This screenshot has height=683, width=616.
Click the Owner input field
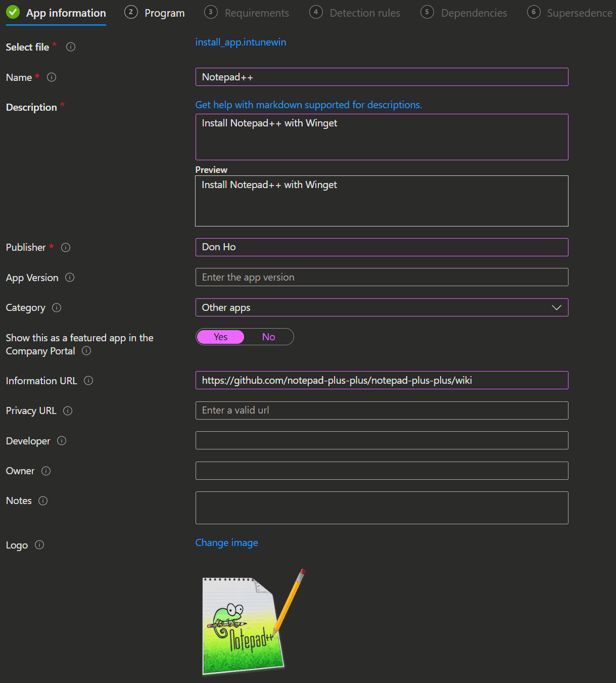pyautogui.click(x=382, y=471)
